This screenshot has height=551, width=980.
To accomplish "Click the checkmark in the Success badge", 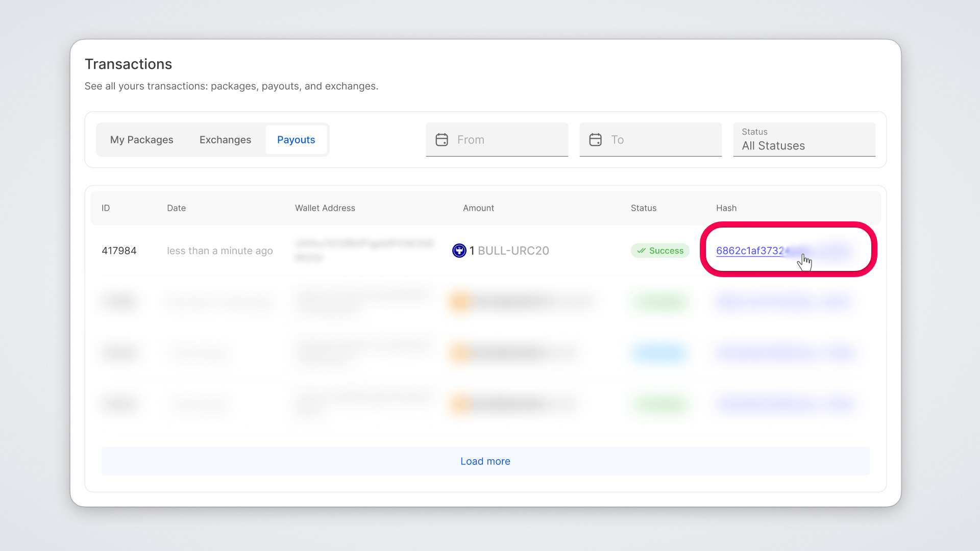I will point(641,251).
